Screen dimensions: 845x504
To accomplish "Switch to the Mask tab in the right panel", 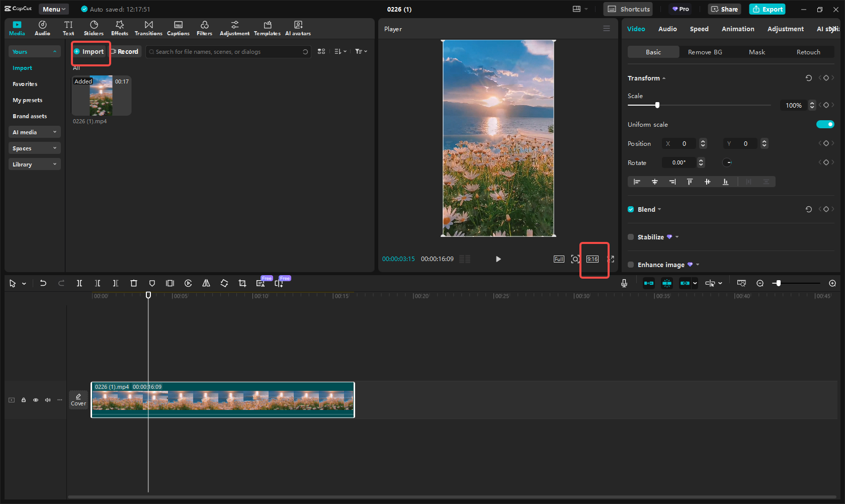I will pyautogui.click(x=756, y=52).
